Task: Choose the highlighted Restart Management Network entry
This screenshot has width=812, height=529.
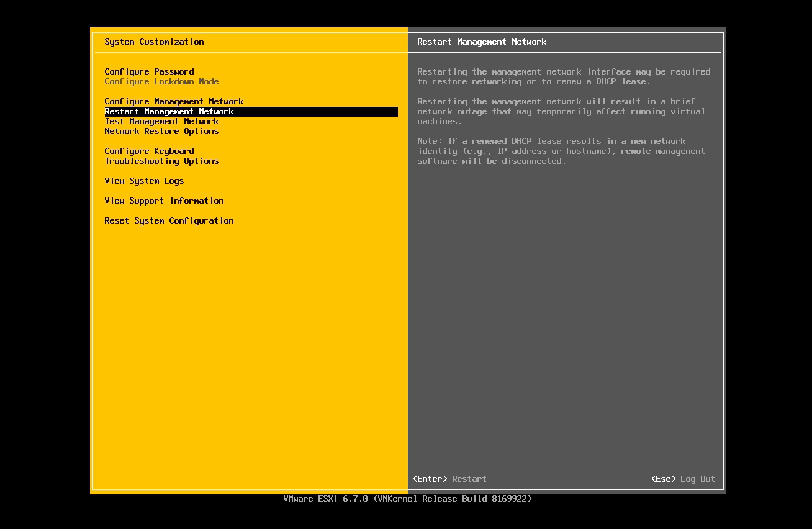Action: coord(251,112)
